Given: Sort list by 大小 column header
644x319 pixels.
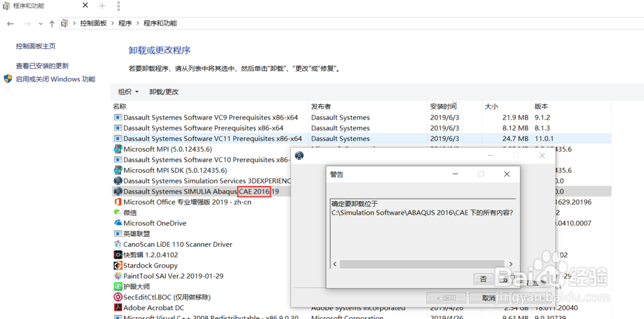Looking at the screenshot, I should click(491, 106).
